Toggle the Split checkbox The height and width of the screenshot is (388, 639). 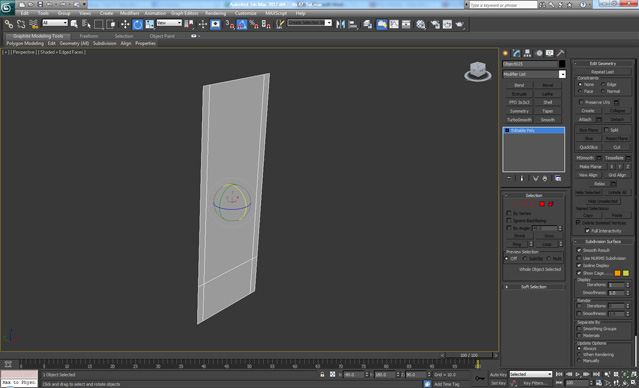(x=606, y=130)
